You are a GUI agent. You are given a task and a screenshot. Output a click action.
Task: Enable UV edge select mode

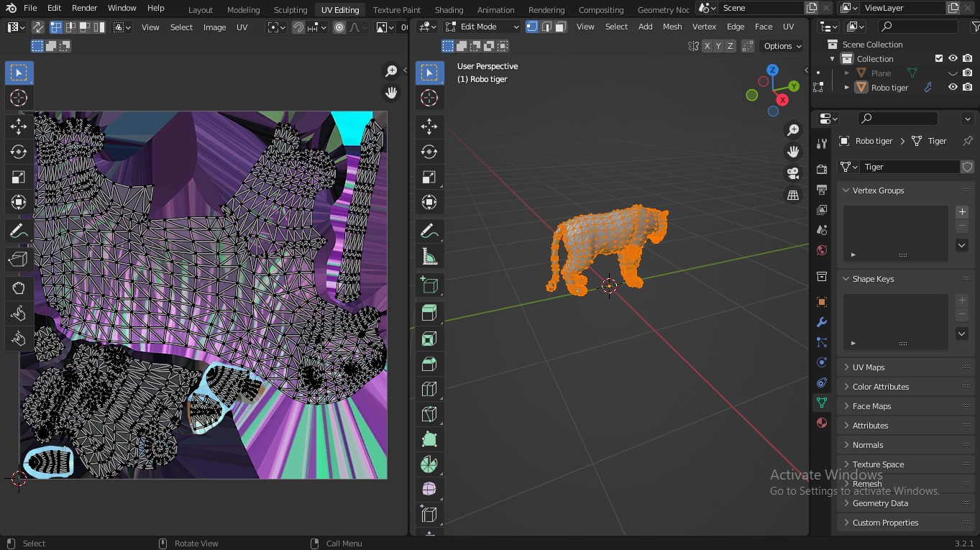point(71,27)
